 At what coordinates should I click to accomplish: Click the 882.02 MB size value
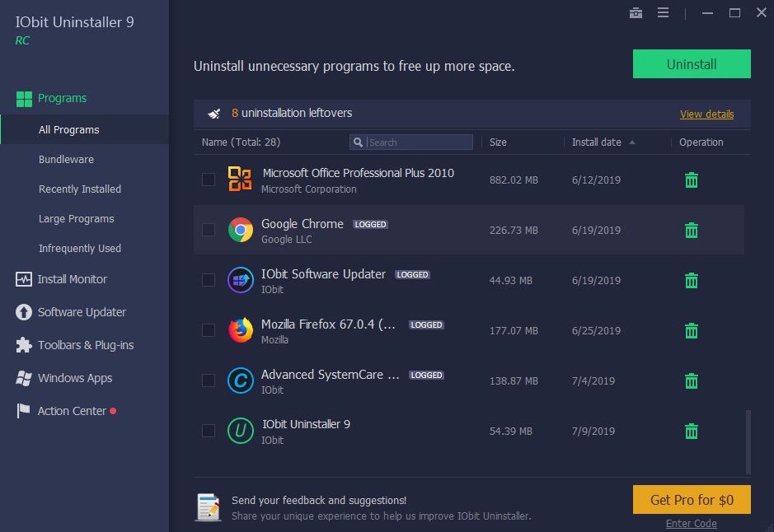(x=514, y=180)
